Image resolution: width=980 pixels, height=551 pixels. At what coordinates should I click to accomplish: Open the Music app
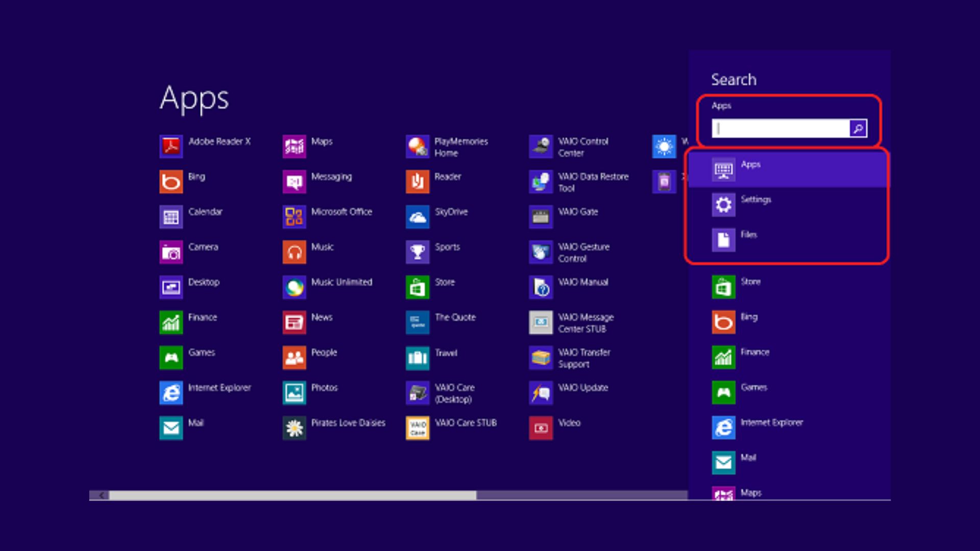[x=295, y=252]
